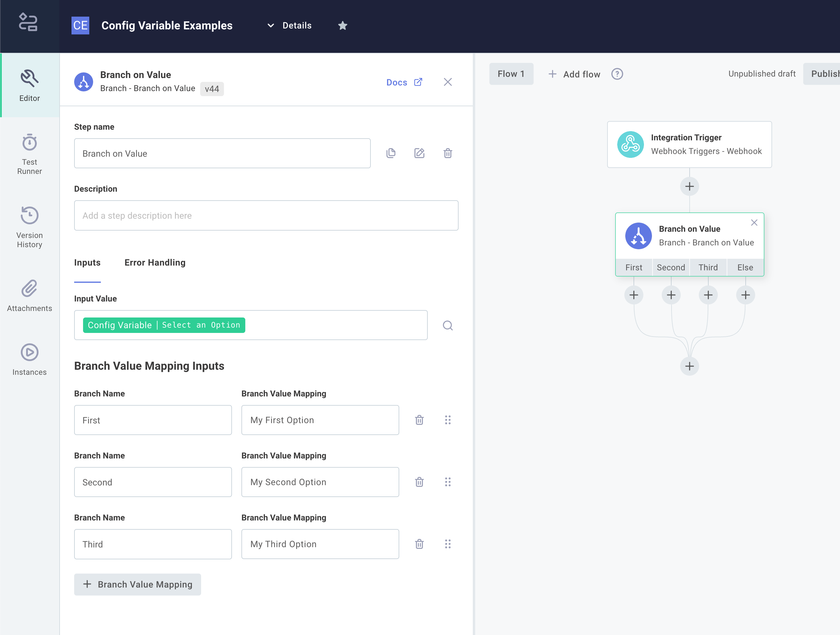Image resolution: width=840 pixels, height=635 pixels.
Task: Open the Attachments panel
Action: [x=29, y=296]
